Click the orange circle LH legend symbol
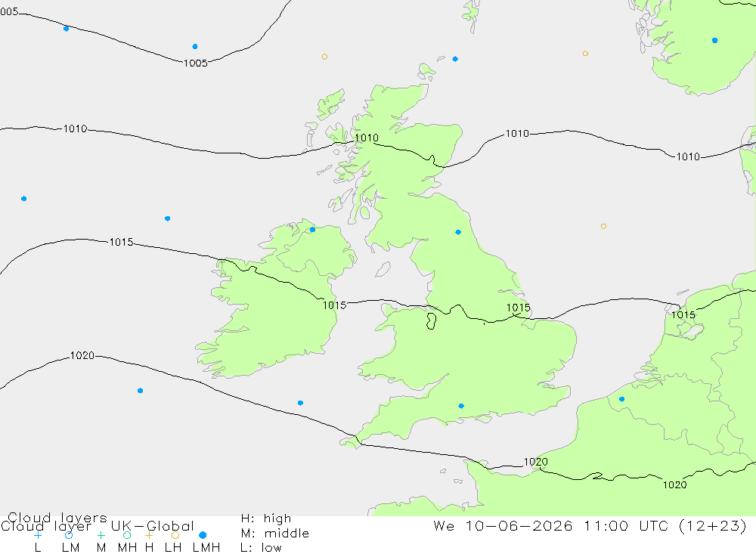This screenshot has height=554, width=756. point(175,535)
